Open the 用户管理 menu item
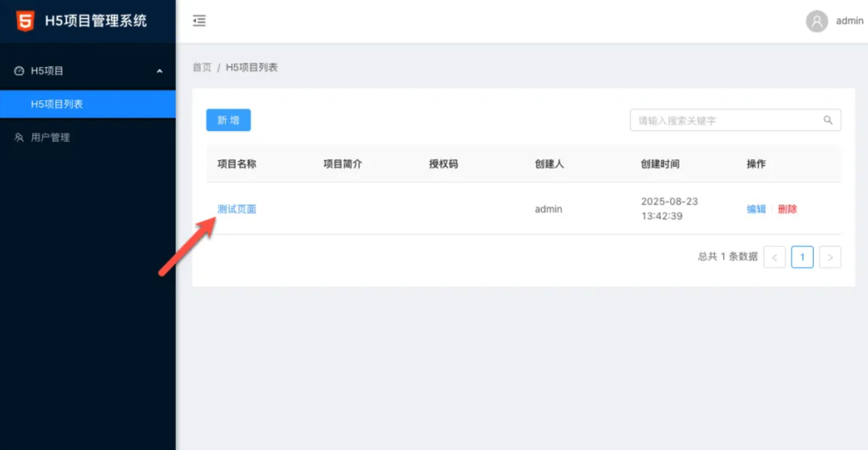Screen dimensions: 868x450 tap(50, 138)
